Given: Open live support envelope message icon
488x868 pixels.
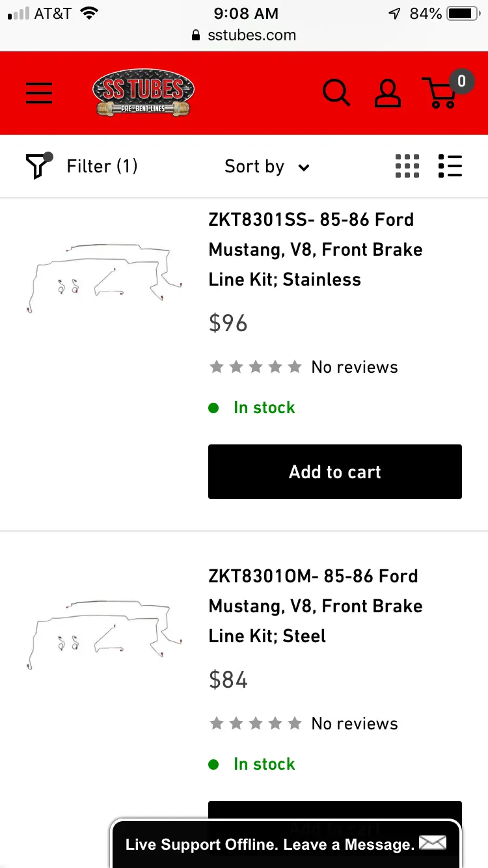Looking at the screenshot, I should (x=433, y=843).
